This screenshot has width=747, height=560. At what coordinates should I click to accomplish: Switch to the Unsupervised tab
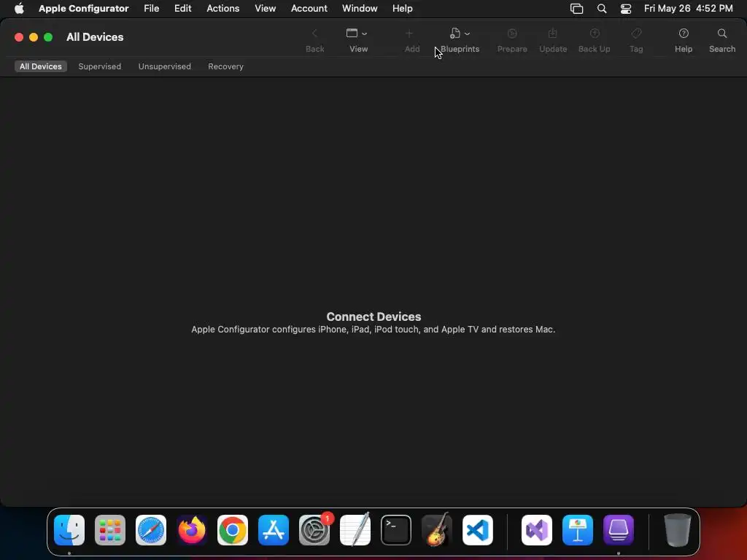pyautogui.click(x=164, y=66)
